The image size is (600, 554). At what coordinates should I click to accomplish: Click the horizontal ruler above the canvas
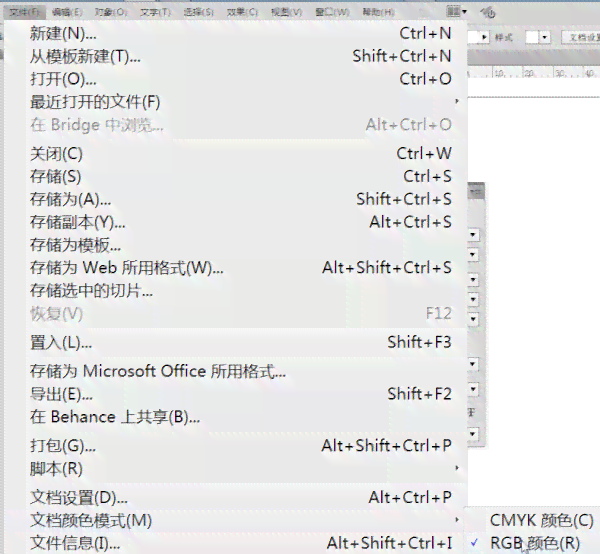533,72
